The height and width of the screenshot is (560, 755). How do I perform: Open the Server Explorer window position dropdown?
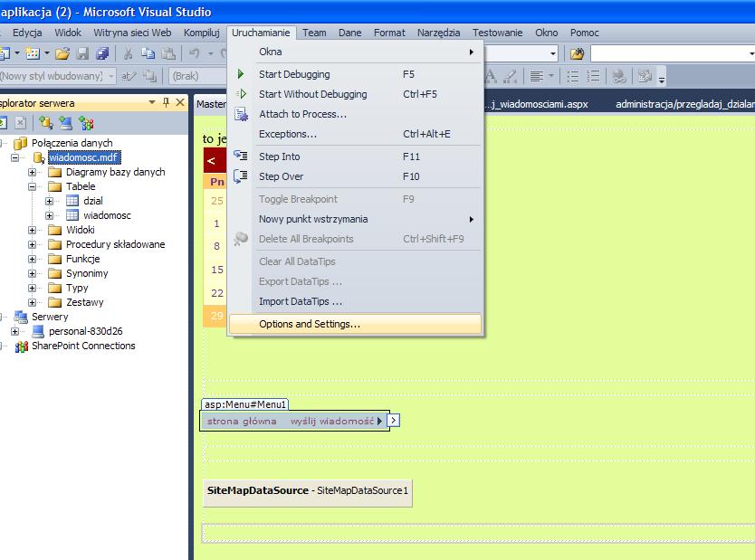pyautogui.click(x=152, y=102)
